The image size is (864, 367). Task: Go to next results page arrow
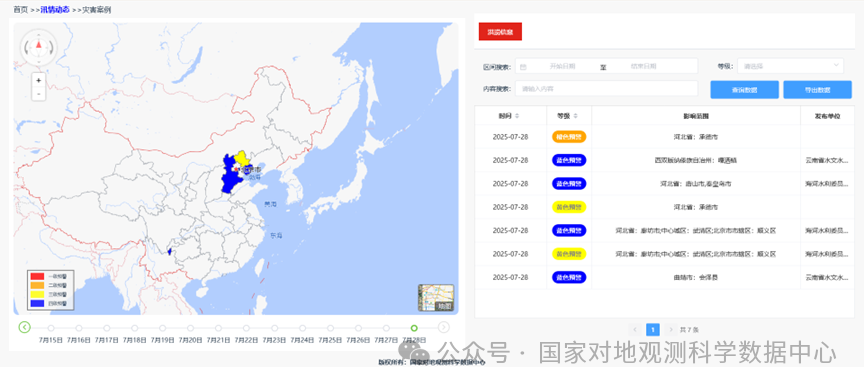tap(670, 330)
